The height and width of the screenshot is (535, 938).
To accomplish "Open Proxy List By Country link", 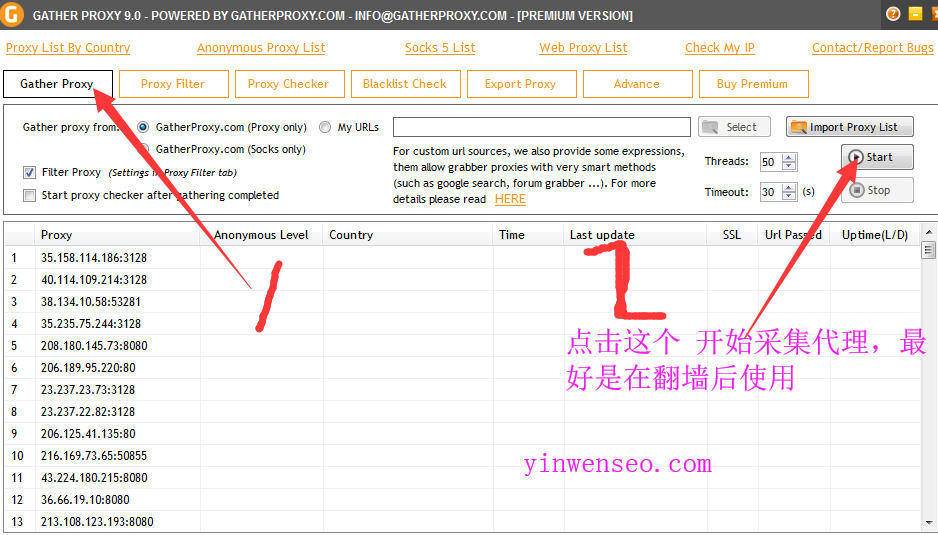I will (68, 48).
